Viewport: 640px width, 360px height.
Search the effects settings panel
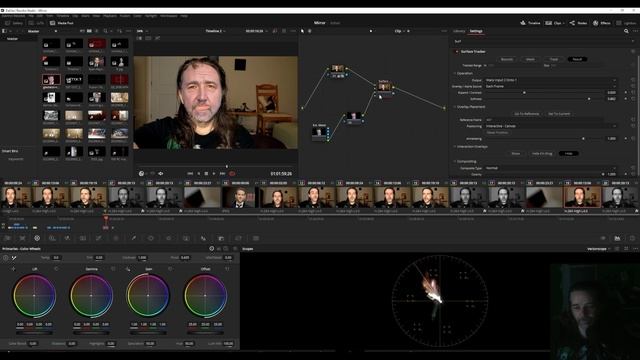click(x=626, y=31)
